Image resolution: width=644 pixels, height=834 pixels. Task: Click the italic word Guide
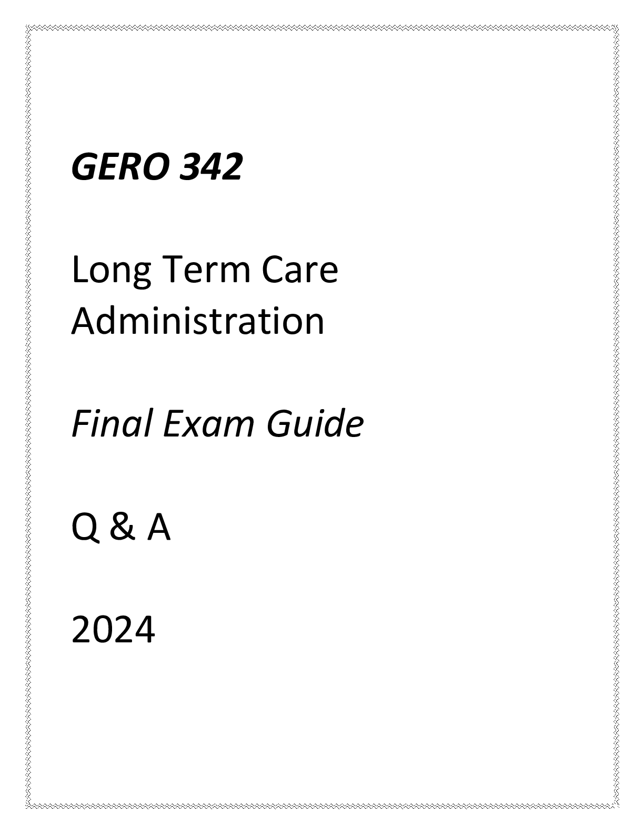pyautogui.click(x=315, y=424)
